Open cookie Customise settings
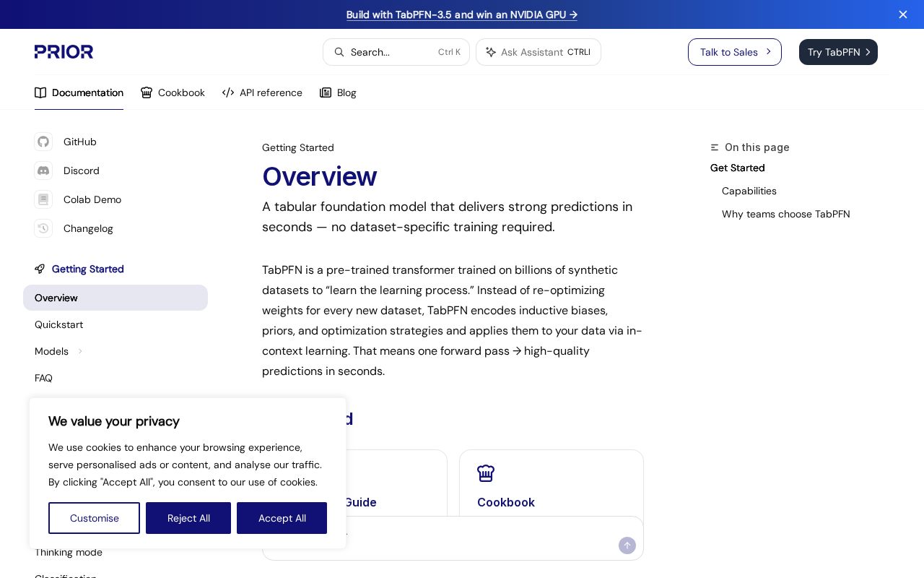Screen dimensions: 924x578 pyautogui.click(x=94, y=518)
